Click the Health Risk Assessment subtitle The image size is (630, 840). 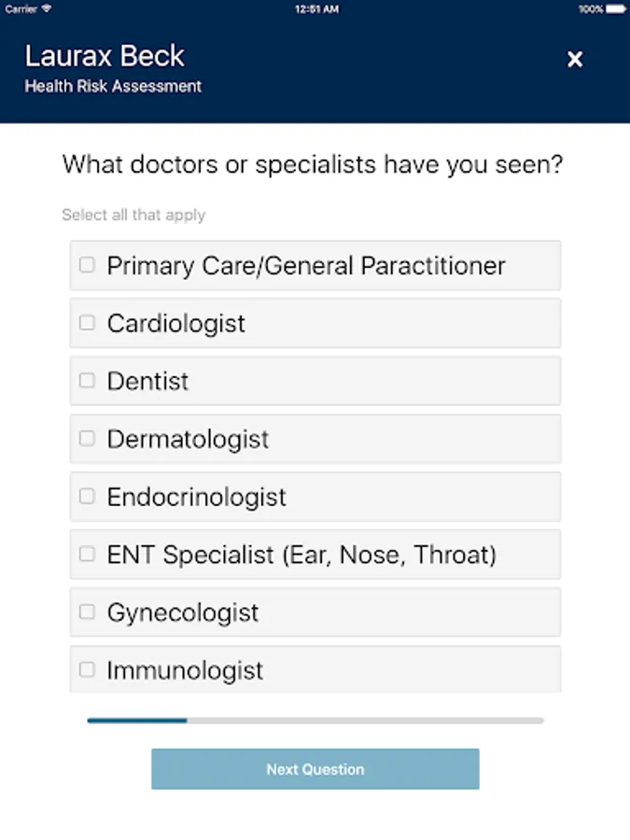113,87
